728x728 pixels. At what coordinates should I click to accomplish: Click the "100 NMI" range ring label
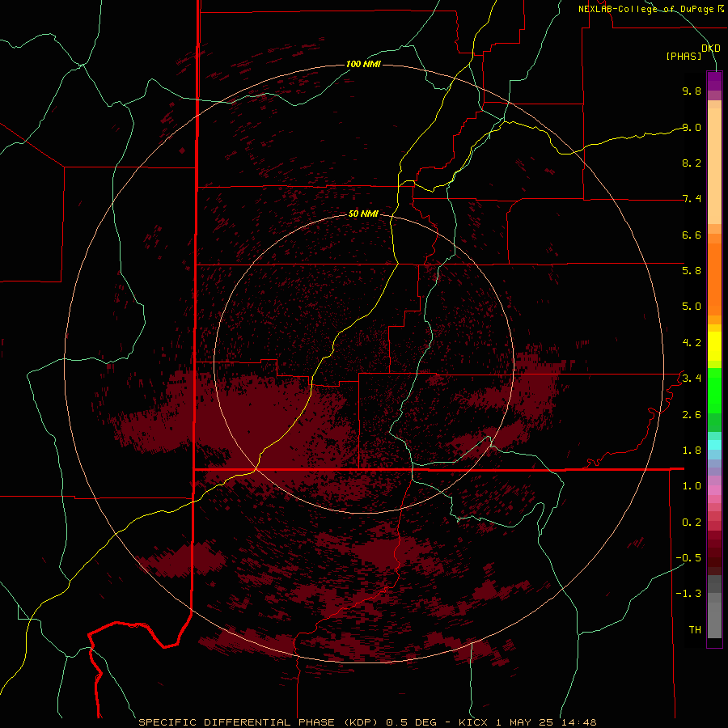click(x=363, y=64)
